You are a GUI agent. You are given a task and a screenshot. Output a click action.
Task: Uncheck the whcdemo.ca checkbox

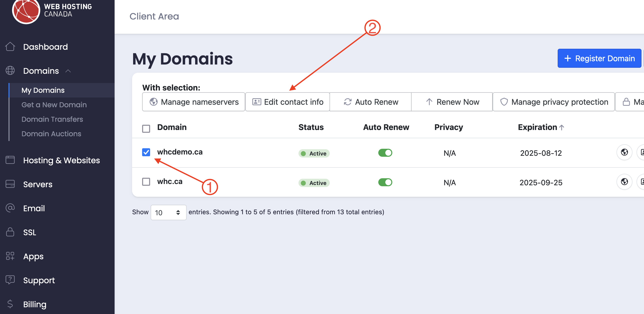146,152
